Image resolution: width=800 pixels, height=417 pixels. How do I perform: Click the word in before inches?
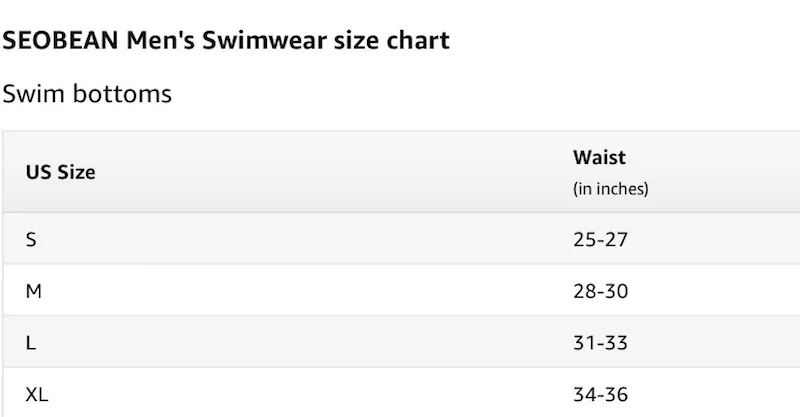[x=582, y=188]
